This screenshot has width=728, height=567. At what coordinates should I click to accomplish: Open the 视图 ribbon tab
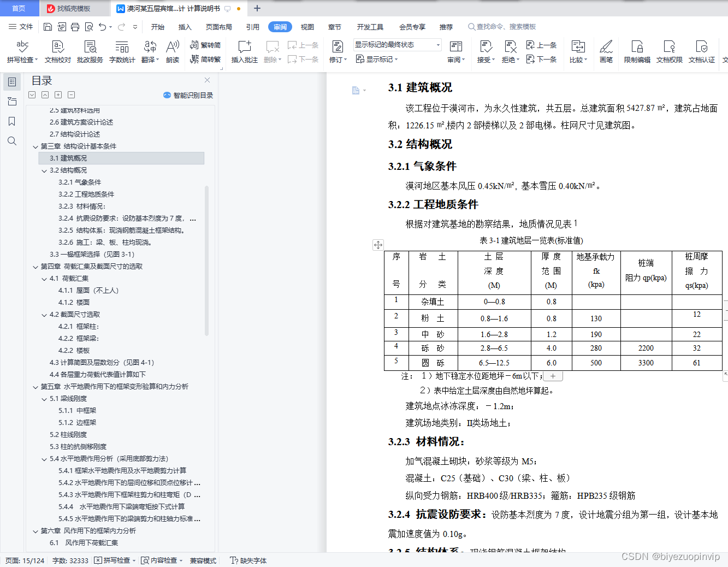click(307, 27)
